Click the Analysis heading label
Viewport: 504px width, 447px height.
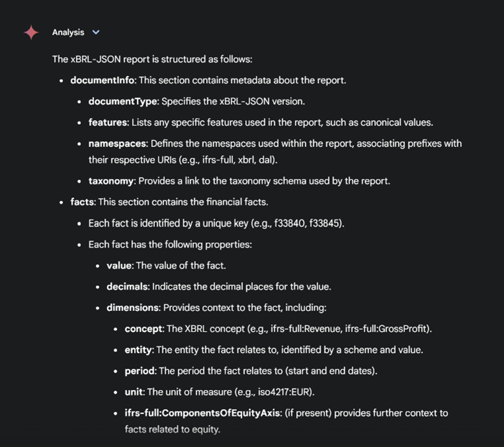pyautogui.click(x=68, y=33)
